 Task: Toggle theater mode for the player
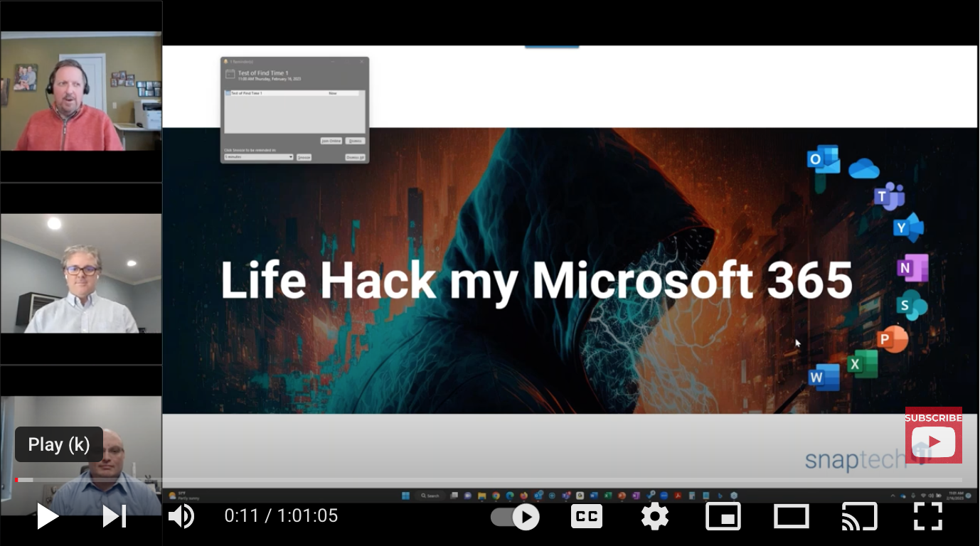[x=791, y=516]
